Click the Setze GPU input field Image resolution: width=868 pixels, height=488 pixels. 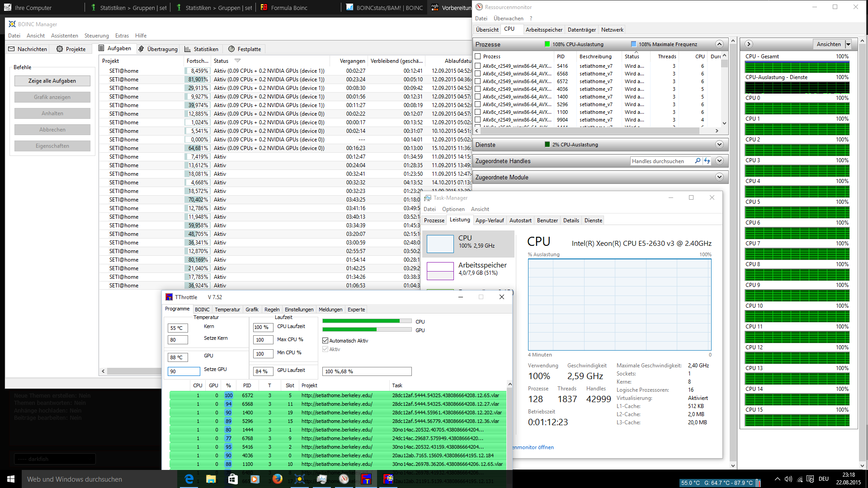(184, 371)
